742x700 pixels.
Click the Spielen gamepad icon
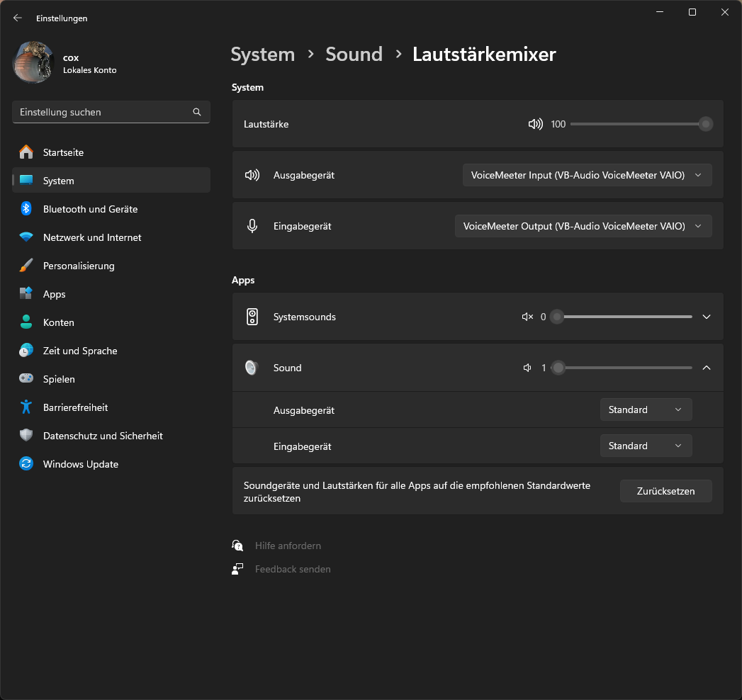coord(26,378)
